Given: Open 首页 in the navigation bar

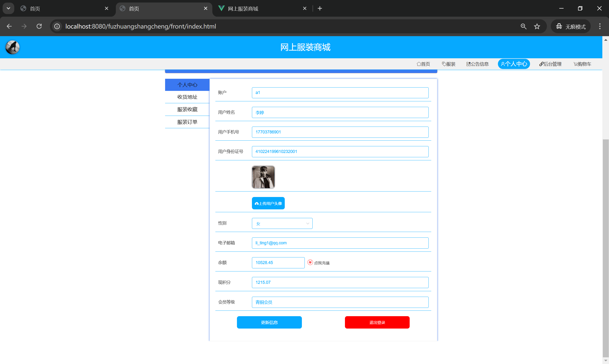Looking at the screenshot, I should tap(423, 64).
